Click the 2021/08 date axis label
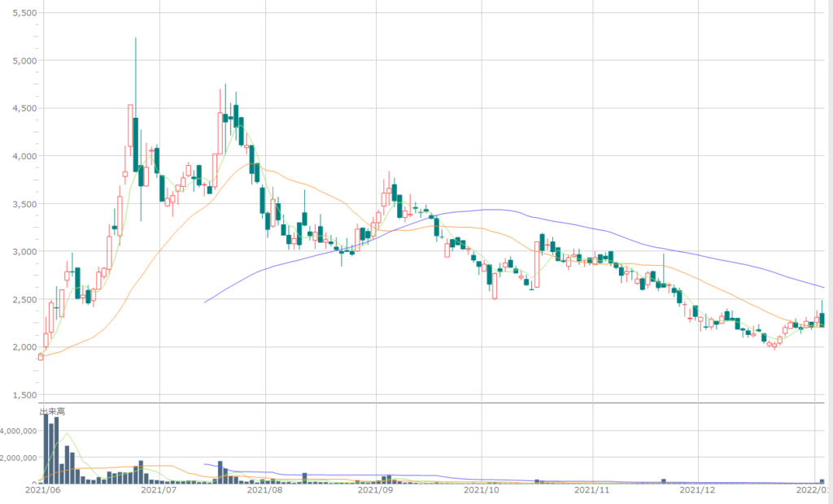Image resolution: width=833 pixels, height=504 pixels. (x=264, y=489)
